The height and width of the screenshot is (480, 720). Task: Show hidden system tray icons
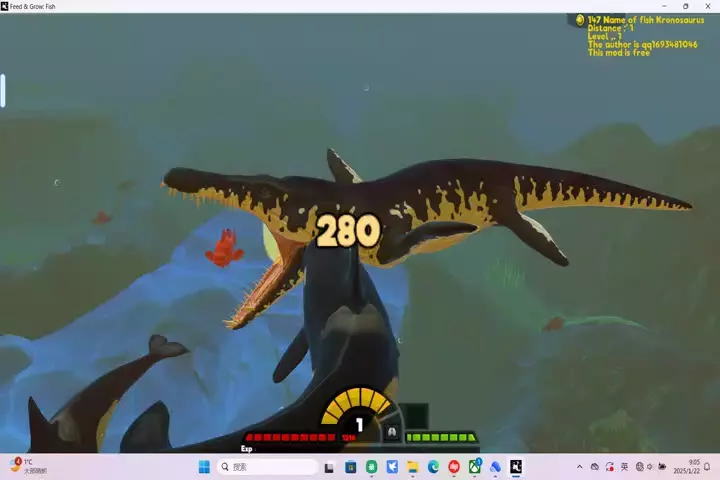[x=579, y=467]
